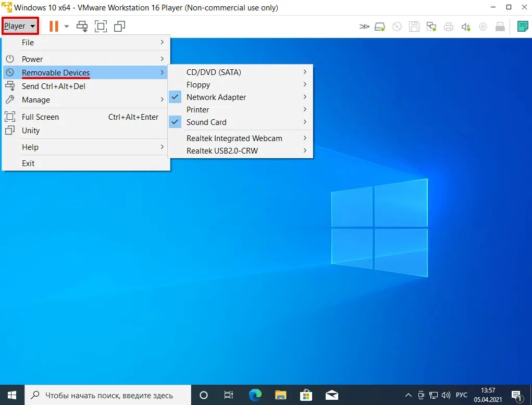Choose Full Screen menu entry
Screen dimensions: 532x405
point(85,117)
